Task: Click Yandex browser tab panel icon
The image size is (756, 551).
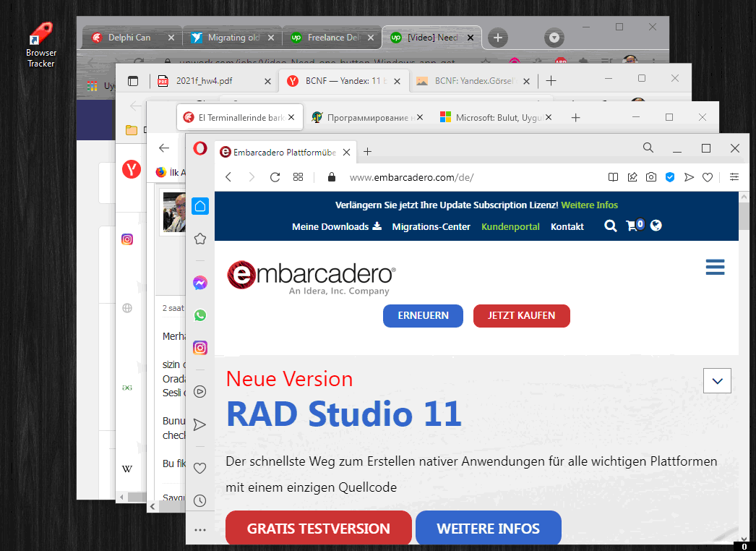Action: [133, 81]
